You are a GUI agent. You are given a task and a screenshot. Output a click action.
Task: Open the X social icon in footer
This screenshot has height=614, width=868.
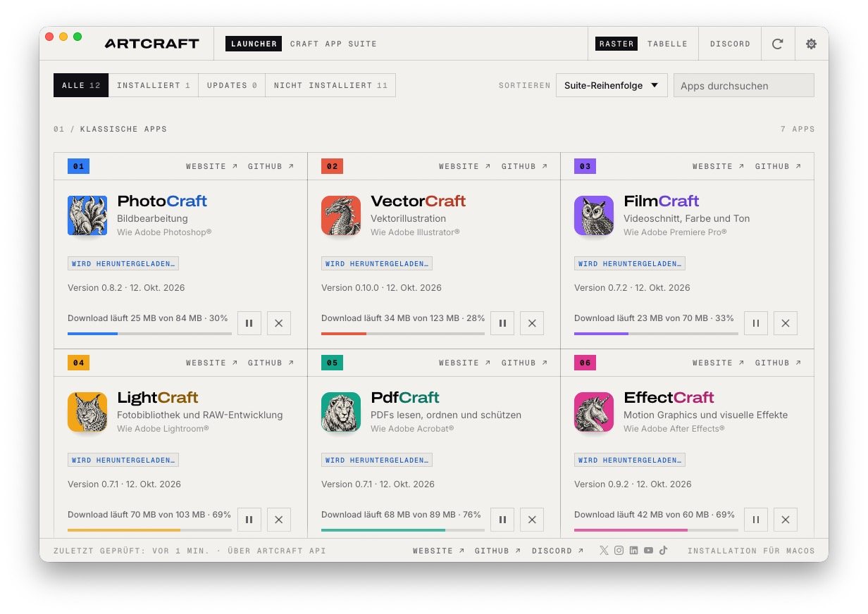click(x=604, y=551)
